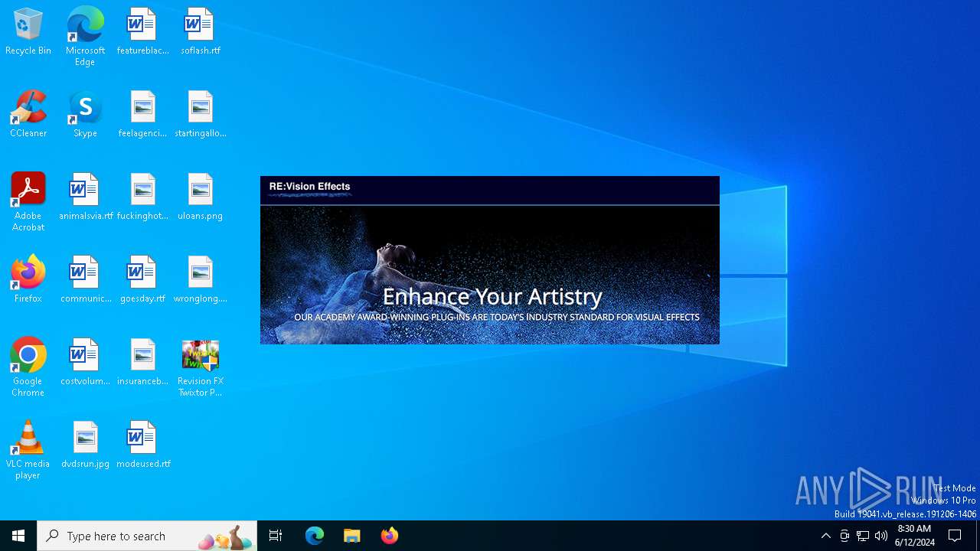This screenshot has width=980, height=551.
Task: Select the insuranceb... image file
Action: tap(142, 362)
